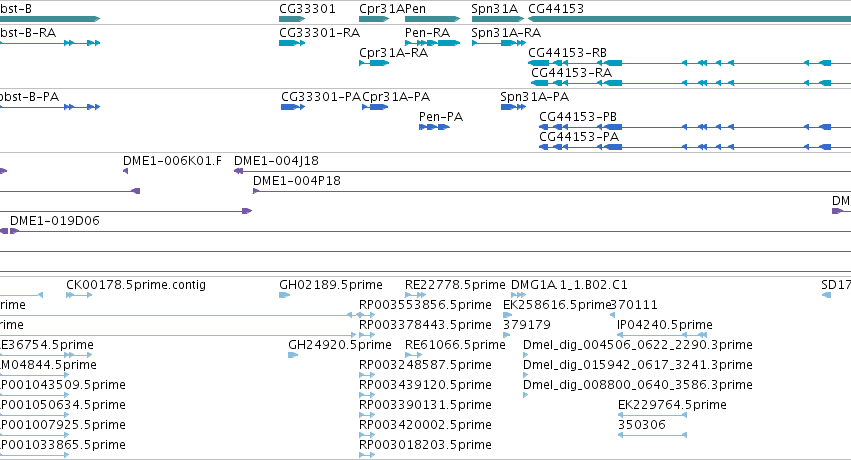
Task: Select the Cpr31A-PA protein label
Action: point(396,97)
